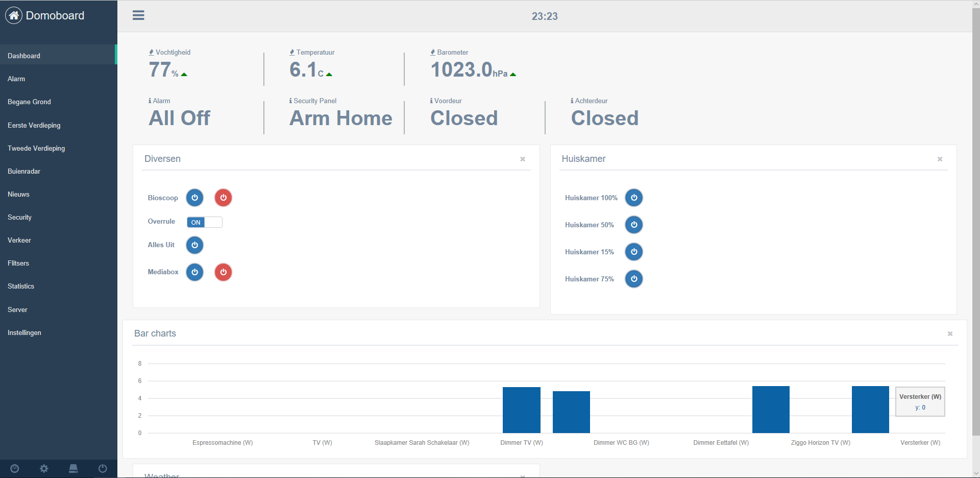This screenshot has width=980, height=478.
Task: Open Flitsers in the sidebar
Action: pyautogui.click(x=59, y=263)
